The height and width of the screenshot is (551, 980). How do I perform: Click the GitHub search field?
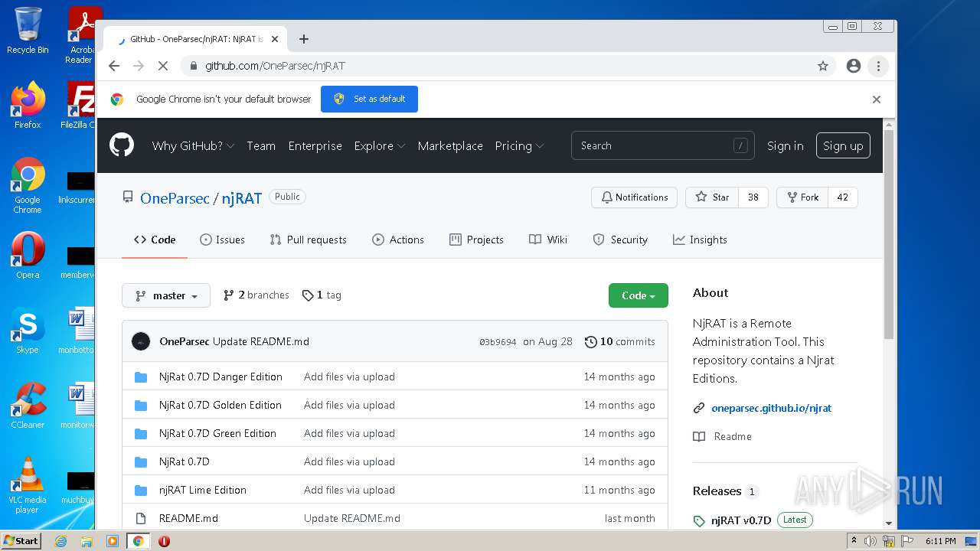click(662, 145)
